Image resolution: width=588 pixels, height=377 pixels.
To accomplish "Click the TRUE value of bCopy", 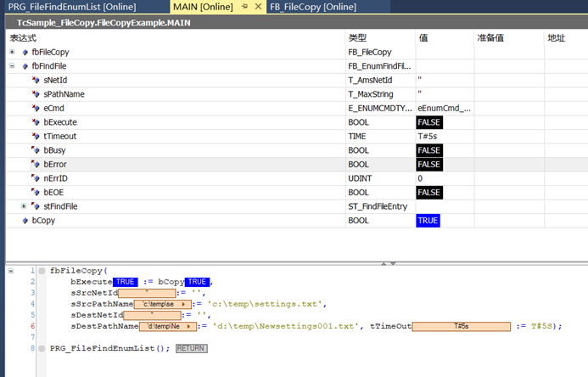I will pos(428,221).
